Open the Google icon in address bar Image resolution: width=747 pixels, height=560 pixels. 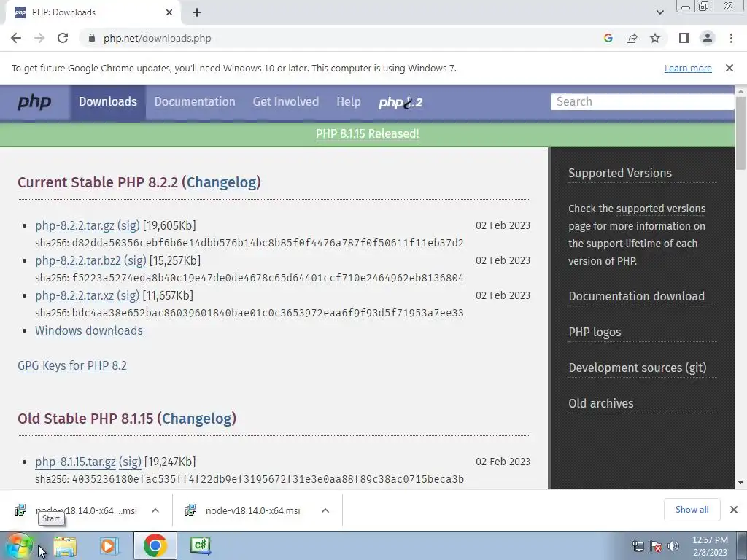pos(608,38)
